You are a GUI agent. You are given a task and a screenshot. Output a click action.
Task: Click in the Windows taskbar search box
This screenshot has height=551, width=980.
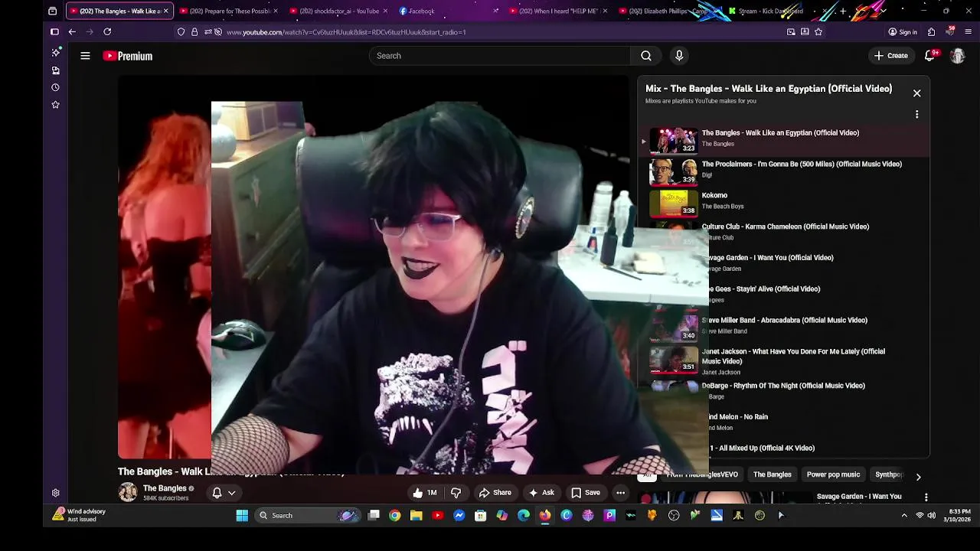pos(306,516)
